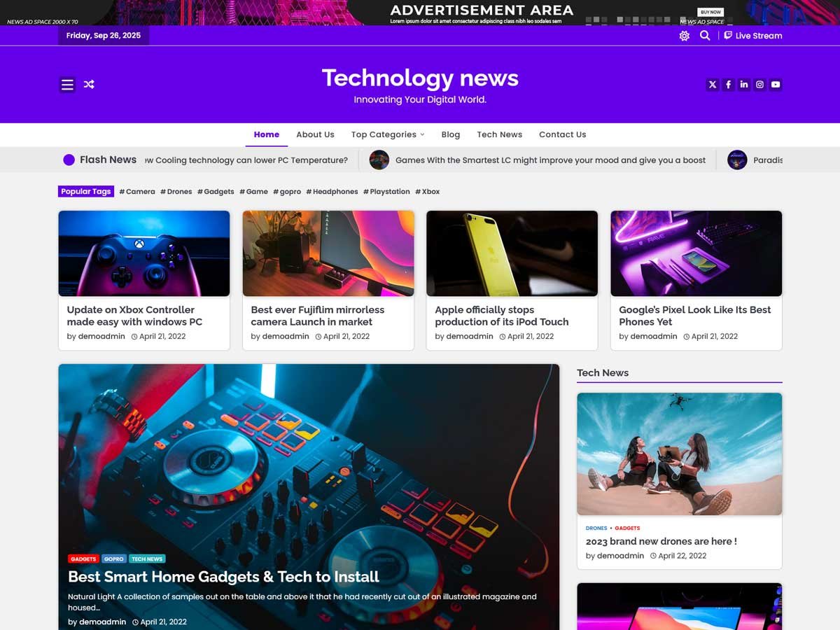This screenshot has height=630, width=840.
Task: Open the YouTube social icon
Action: pos(776,85)
